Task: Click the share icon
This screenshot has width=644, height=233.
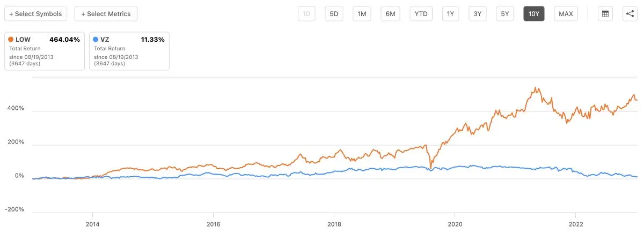Action: click(630, 14)
